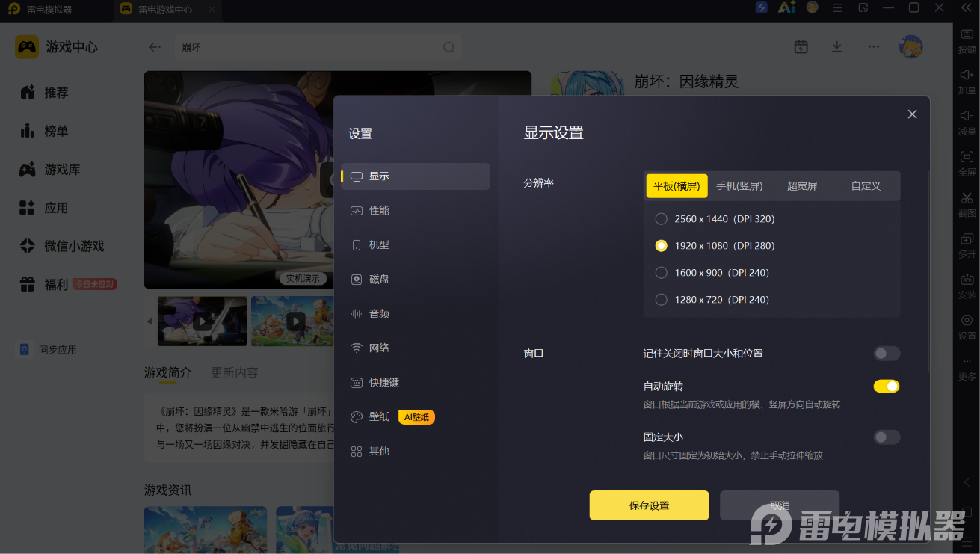Screen dimensions: 980x554
Task: Show 更多 tools in right toolbar
Action: point(967,369)
